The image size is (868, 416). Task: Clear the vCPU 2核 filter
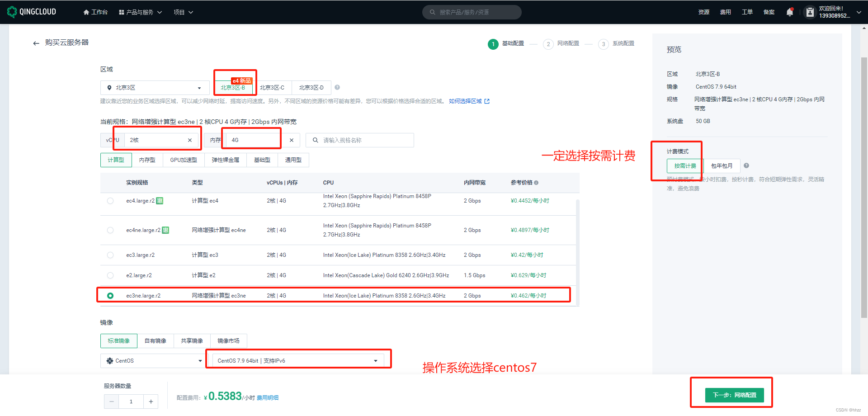[190, 140]
